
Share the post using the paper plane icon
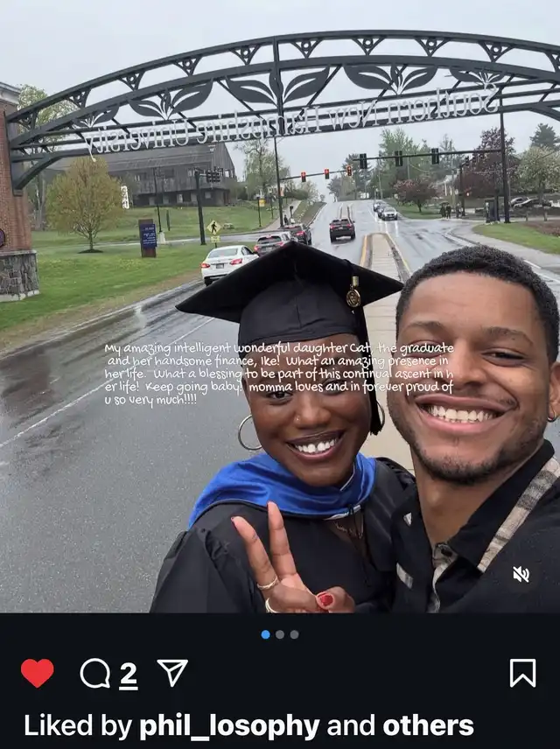pyautogui.click(x=172, y=672)
